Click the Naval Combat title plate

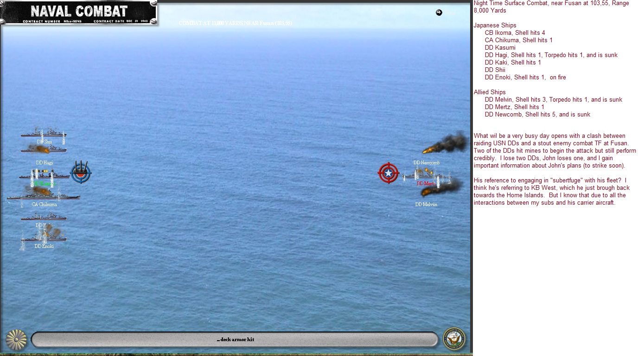tap(78, 13)
